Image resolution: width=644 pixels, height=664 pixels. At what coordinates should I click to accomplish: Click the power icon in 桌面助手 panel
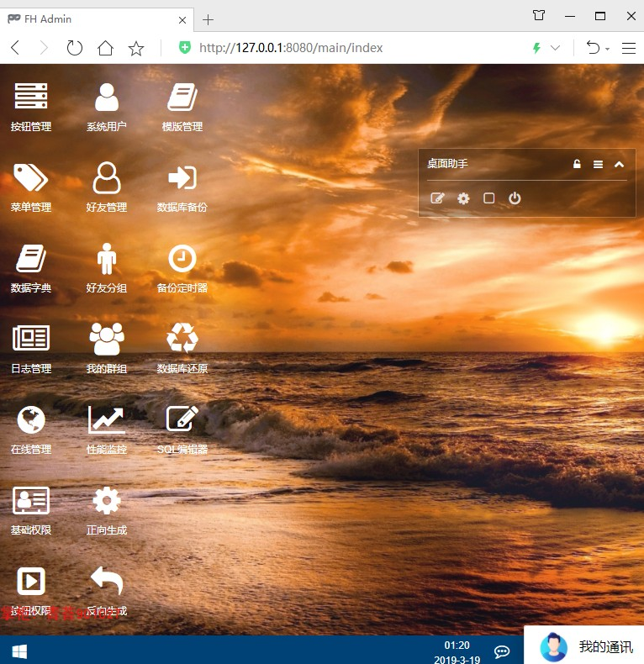[x=515, y=198]
